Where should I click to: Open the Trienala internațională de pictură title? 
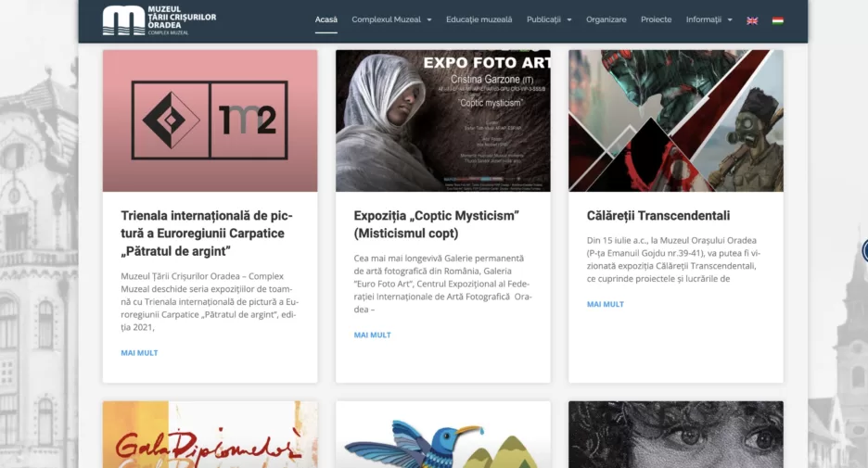coord(208,234)
